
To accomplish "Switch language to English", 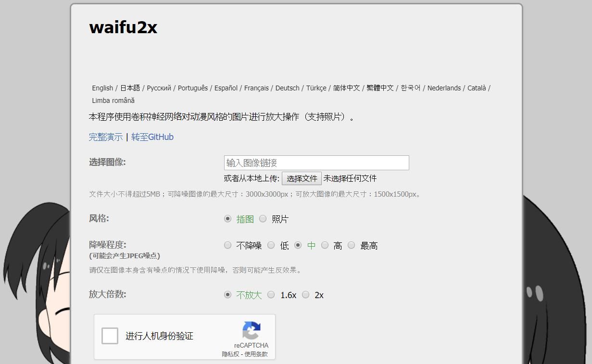I will [x=102, y=88].
